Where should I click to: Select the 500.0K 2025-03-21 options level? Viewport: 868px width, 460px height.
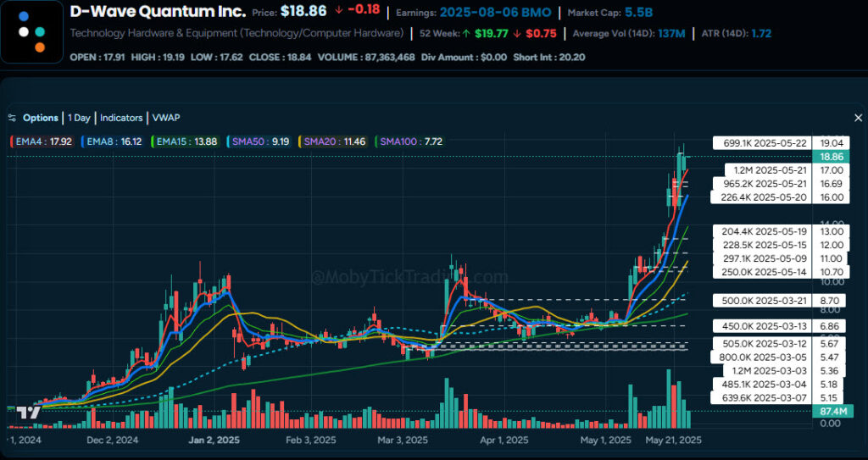pos(762,301)
